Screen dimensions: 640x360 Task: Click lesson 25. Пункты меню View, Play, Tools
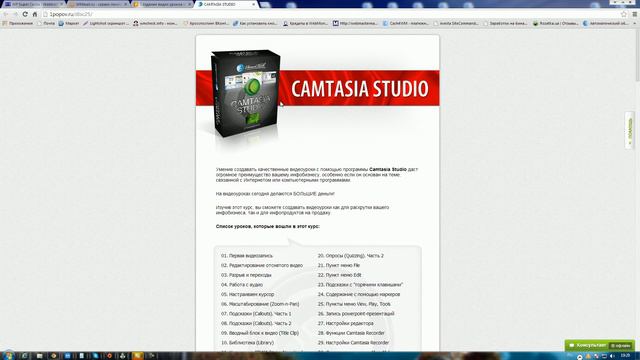click(x=354, y=304)
